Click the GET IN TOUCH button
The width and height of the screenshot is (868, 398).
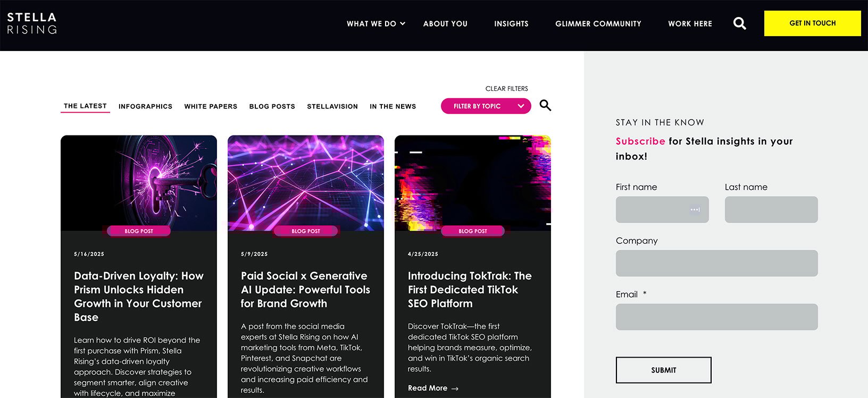pyautogui.click(x=812, y=23)
